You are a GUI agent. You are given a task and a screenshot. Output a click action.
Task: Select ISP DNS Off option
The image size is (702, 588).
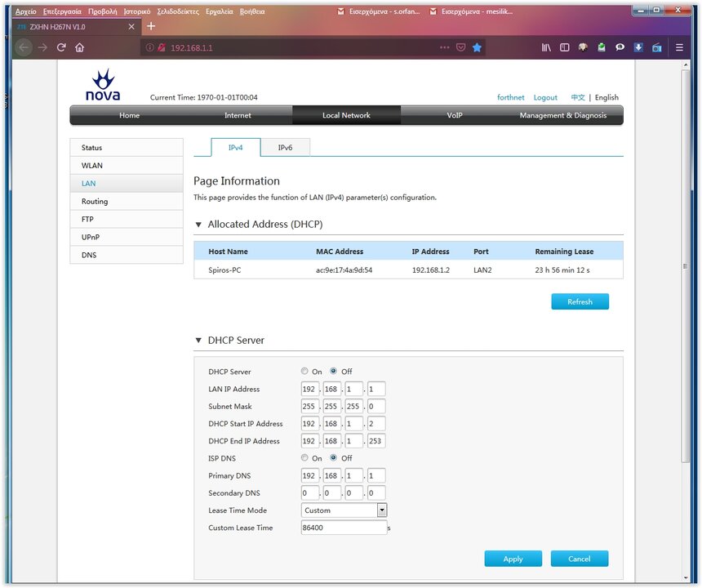[x=333, y=457]
